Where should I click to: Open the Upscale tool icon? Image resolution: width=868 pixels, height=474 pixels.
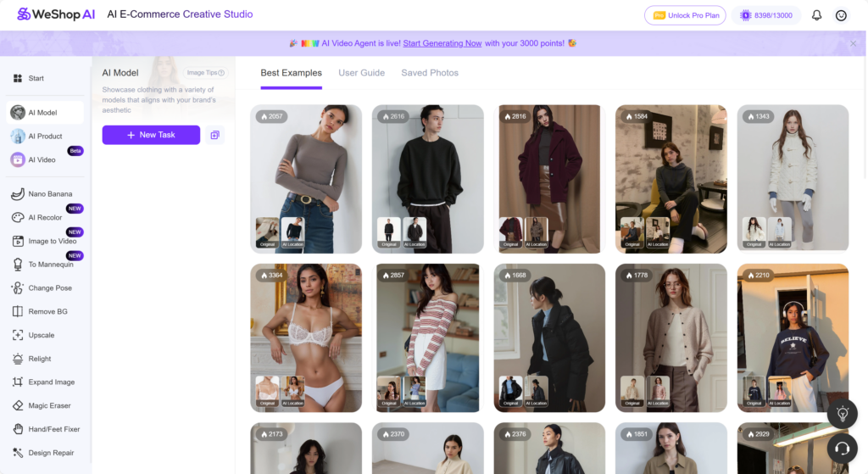click(18, 335)
